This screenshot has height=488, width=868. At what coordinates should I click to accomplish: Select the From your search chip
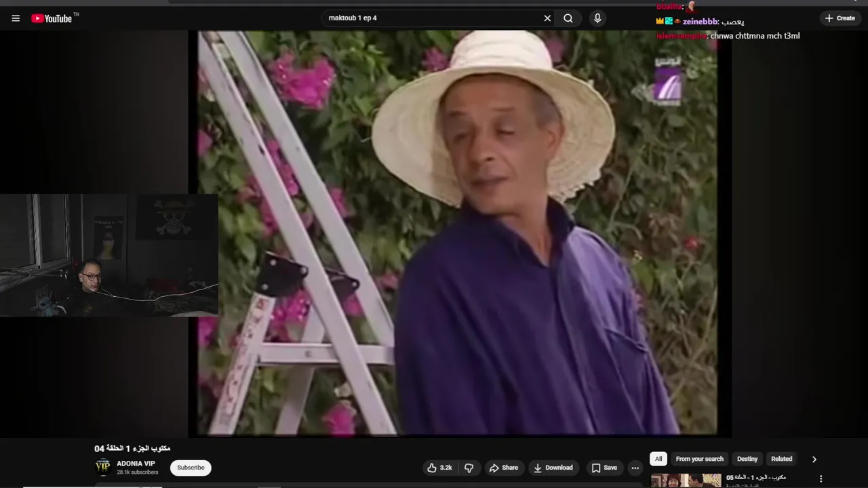coord(700,459)
